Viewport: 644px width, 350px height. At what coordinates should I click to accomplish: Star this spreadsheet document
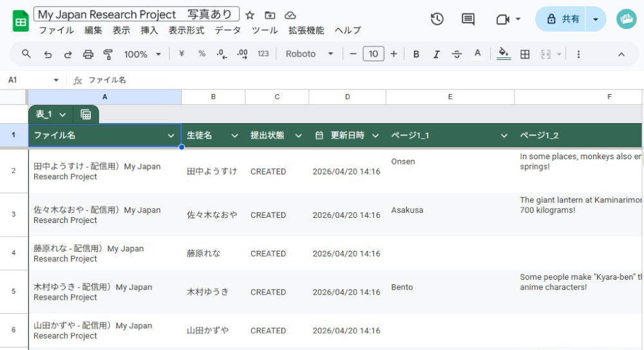[250, 15]
